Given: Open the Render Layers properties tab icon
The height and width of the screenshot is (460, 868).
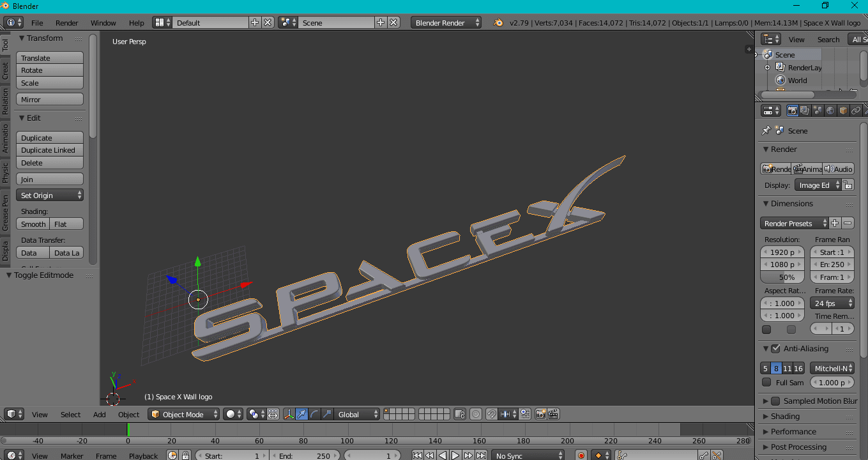Looking at the screenshot, I should pos(805,111).
